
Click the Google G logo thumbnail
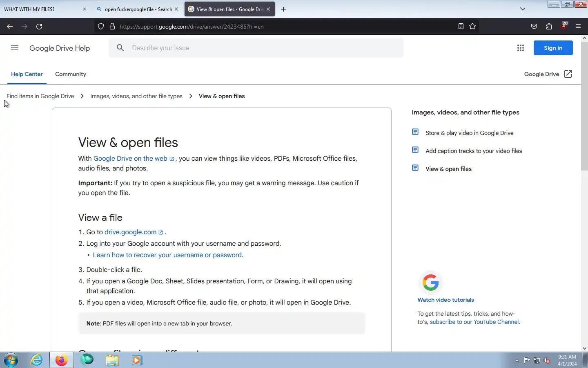tap(430, 283)
